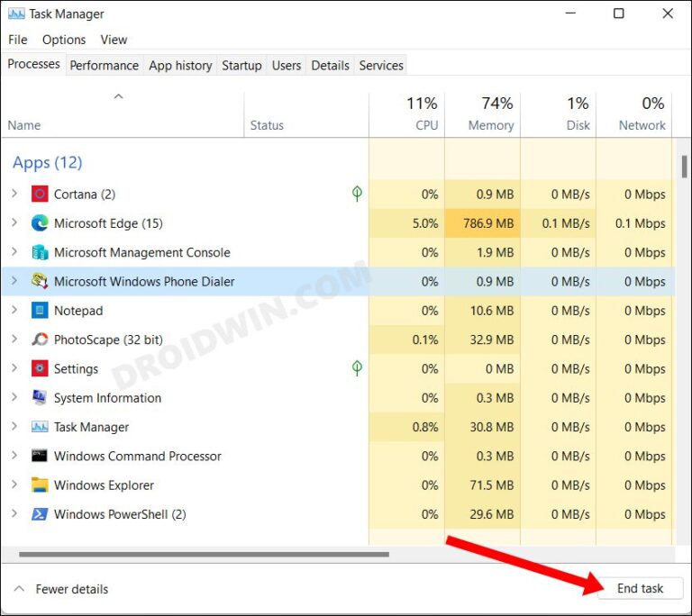This screenshot has height=616, width=692.
Task: Sort by the Status column header
Action: click(306, 115)
